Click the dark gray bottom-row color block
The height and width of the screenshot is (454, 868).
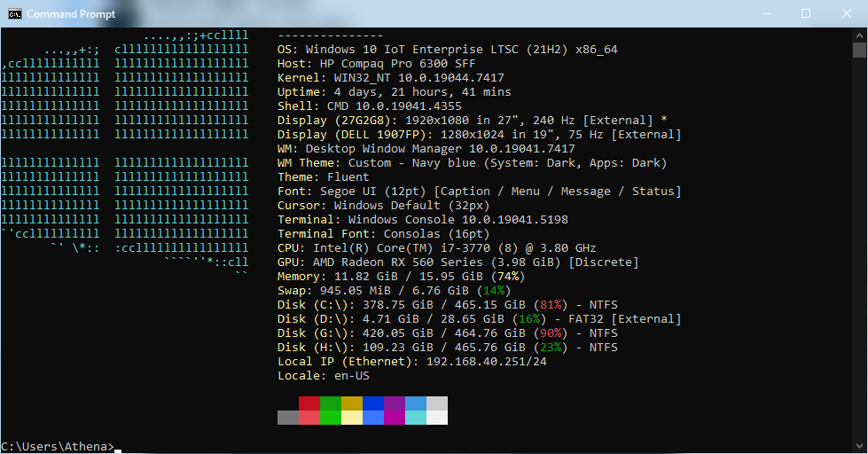pos(288,418)
